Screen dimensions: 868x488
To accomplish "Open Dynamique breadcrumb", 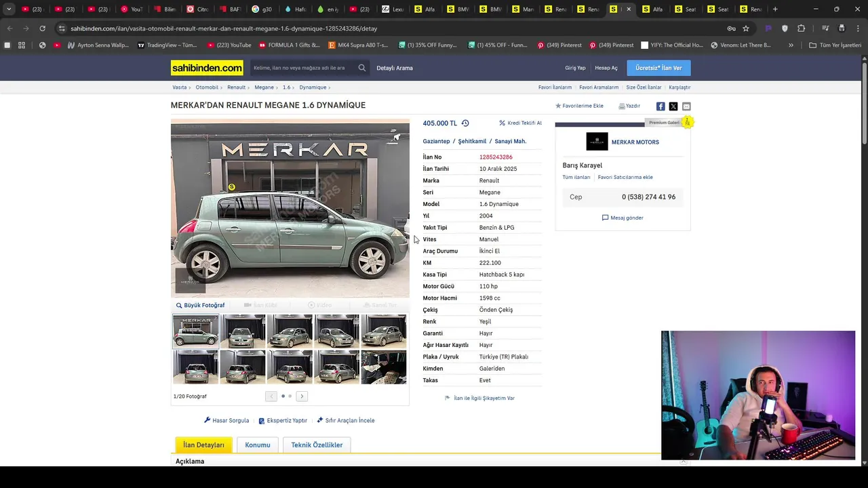I will coord(313,87).
